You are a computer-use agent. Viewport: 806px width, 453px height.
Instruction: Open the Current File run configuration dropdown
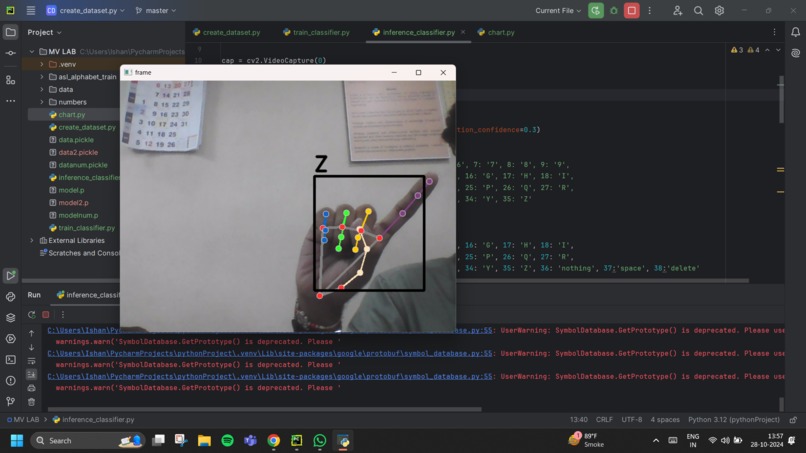558,10
